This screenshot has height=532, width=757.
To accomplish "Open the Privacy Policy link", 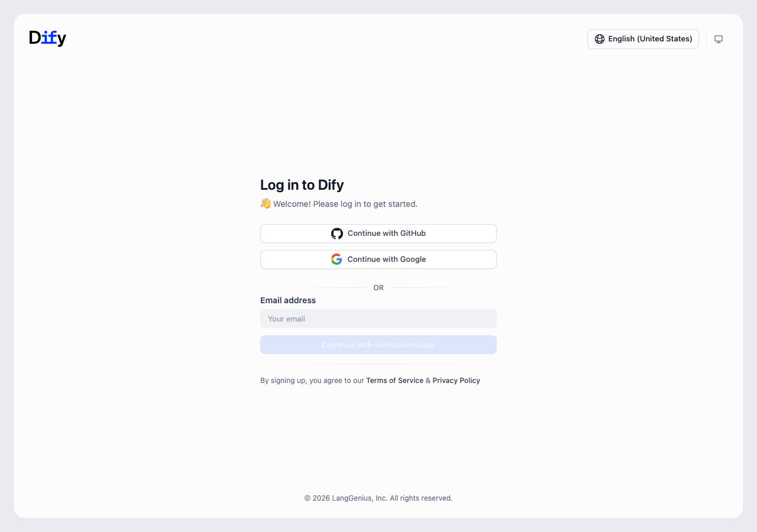I will [456, 381].
